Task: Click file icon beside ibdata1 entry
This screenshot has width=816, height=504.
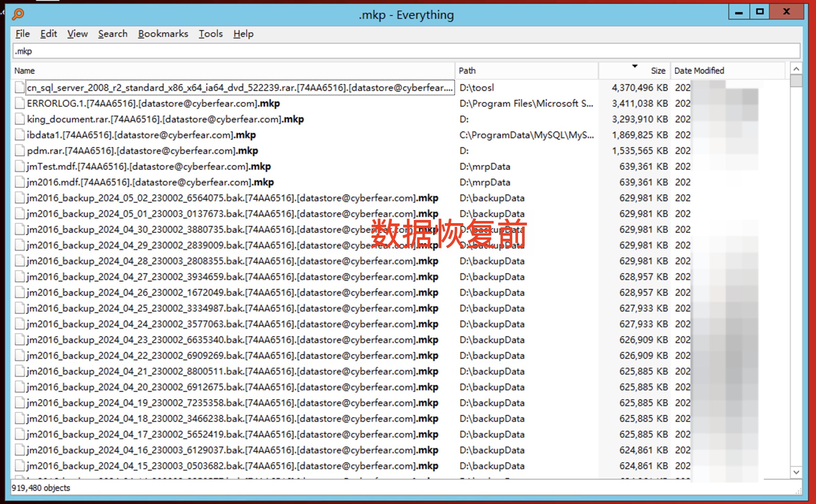Action: click(x=20, y=135)
